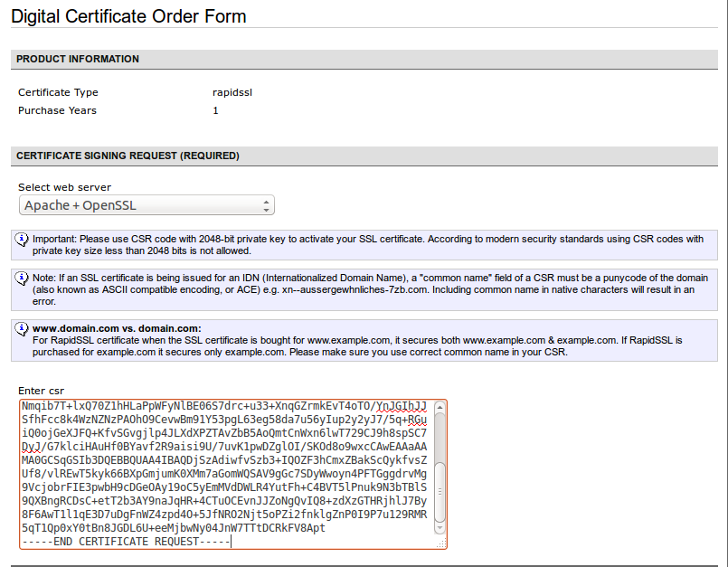The image size is (728, 567).
Task: Click the CSR line starting "Uf8/vlREwT5kyk66"
Action: 224,474
